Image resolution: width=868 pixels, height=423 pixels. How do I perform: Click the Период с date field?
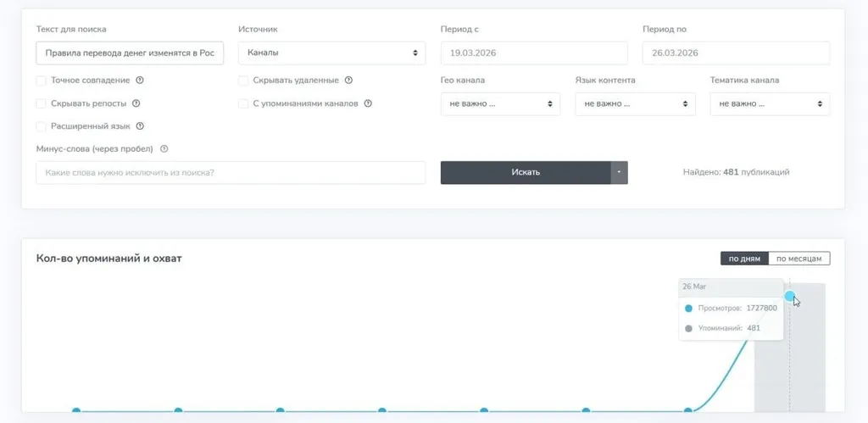click(534, 53)
